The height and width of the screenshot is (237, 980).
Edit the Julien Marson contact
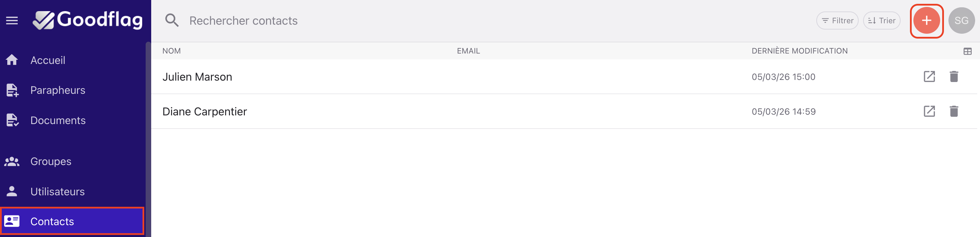pos(929,76)
